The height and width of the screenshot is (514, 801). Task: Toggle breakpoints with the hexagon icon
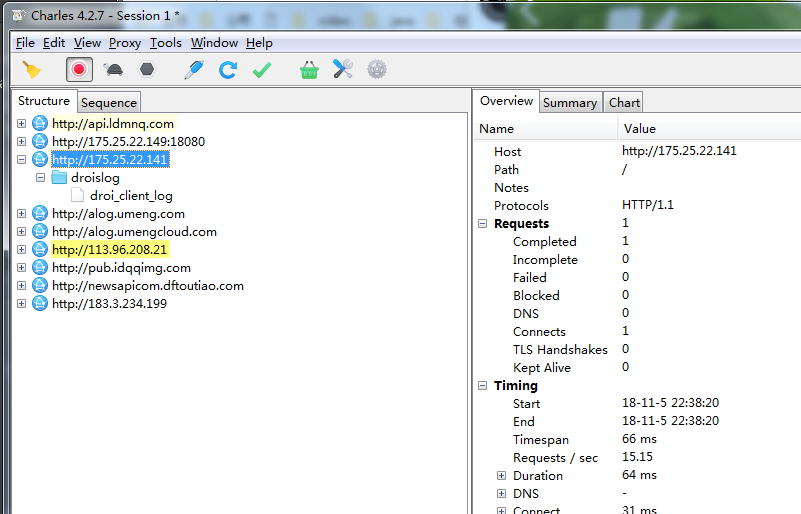click(x=147, y=69)
